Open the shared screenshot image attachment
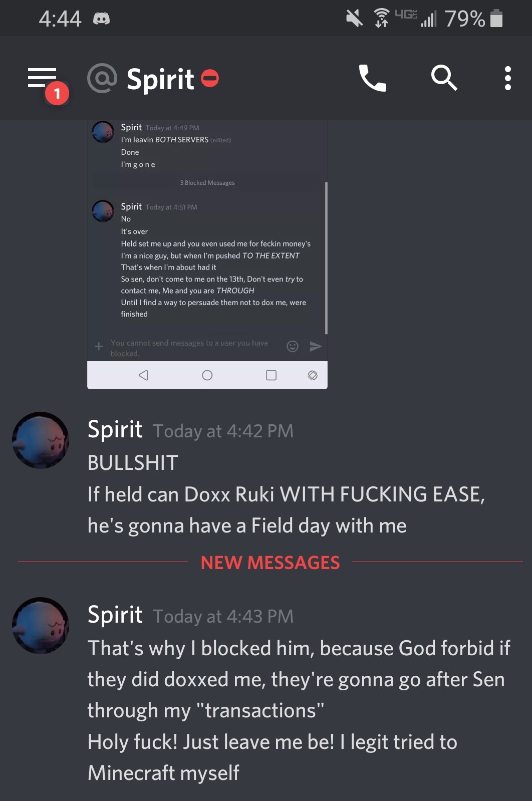Image resolution: width=532 pixels, height=801 pixels. pos(207,254)
